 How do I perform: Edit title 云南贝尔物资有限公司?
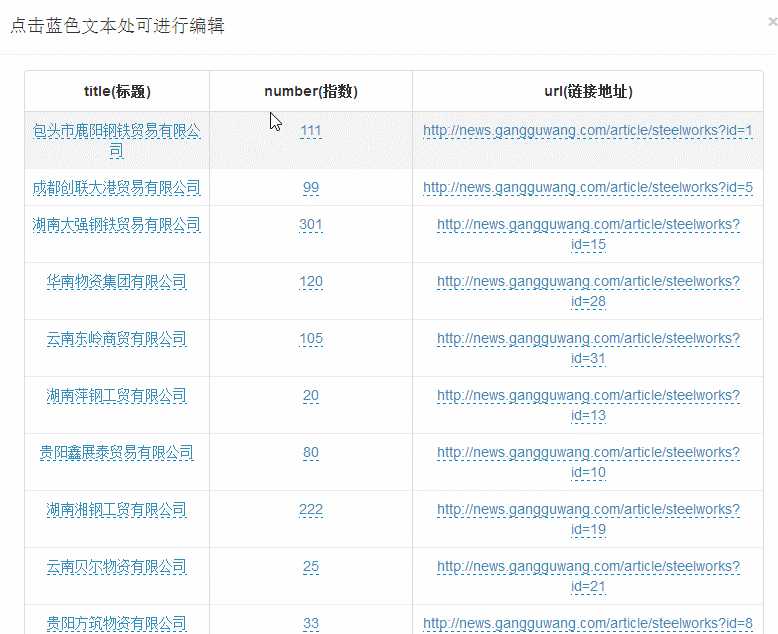point(117,567)
